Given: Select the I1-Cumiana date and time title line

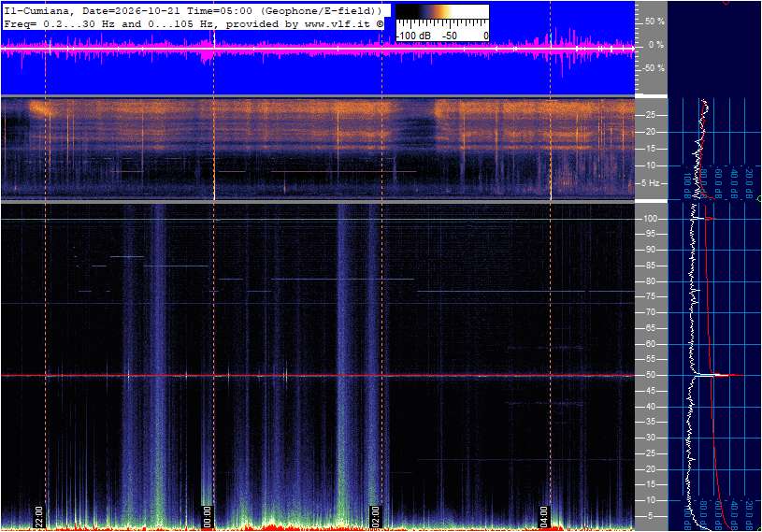Looking at the screenshot, I should [x=193, y=10].
